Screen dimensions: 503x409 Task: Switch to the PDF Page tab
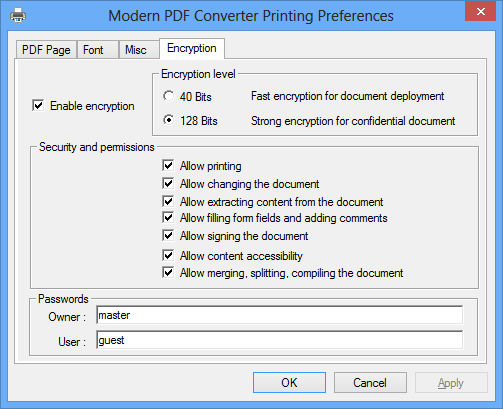(x=46, y=50)
